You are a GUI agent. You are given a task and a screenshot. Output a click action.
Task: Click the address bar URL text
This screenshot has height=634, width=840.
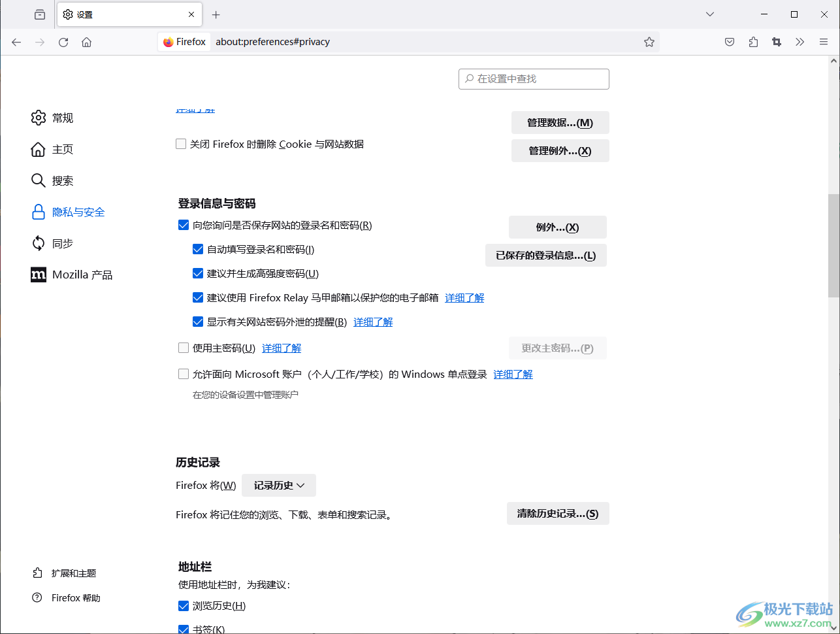coord(272,42)
